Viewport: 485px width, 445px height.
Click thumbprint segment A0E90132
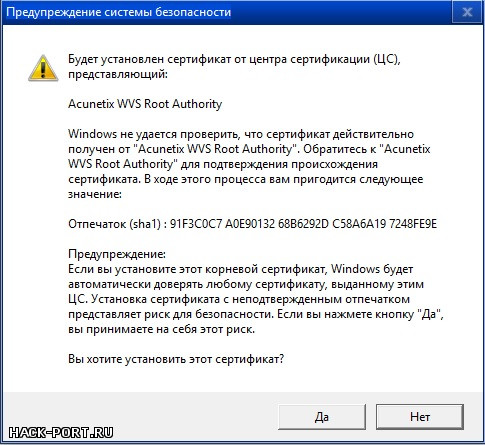[250, 224]
